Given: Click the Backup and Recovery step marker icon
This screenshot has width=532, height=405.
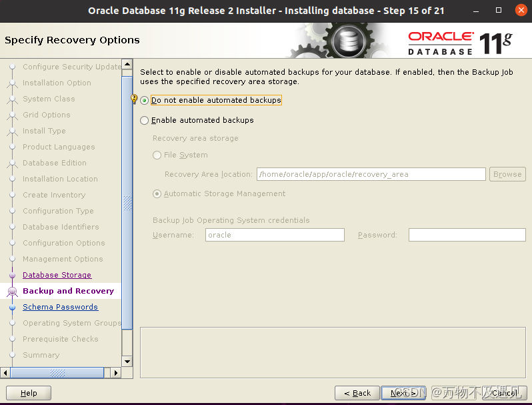Looking at the screenshot, I should (x=12, y=292).
